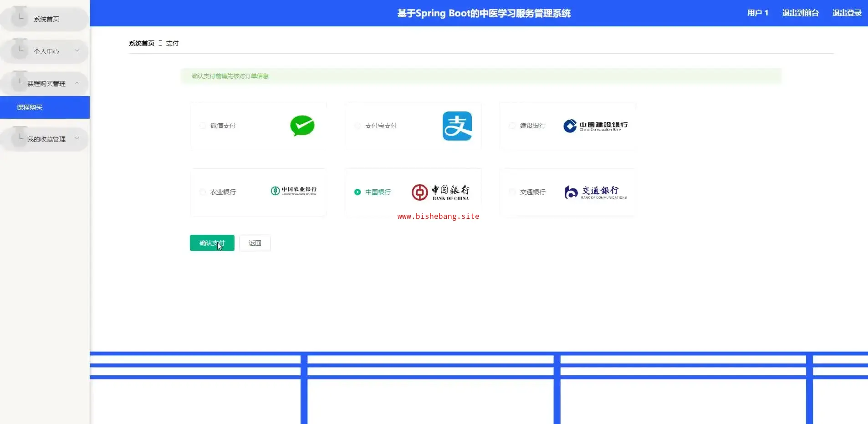Viewport: 868px width, 424px height.
Task: Click the 支付宝支付 label text
Action: 381,126
